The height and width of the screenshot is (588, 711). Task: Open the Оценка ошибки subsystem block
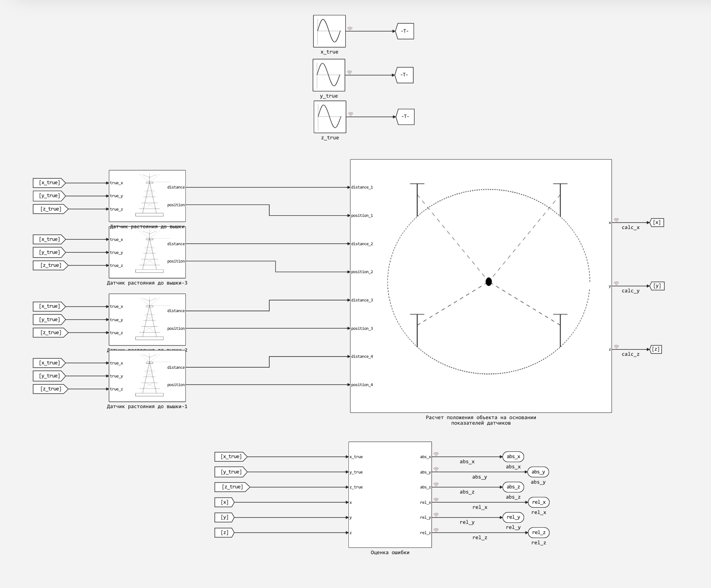click(390, 495)
